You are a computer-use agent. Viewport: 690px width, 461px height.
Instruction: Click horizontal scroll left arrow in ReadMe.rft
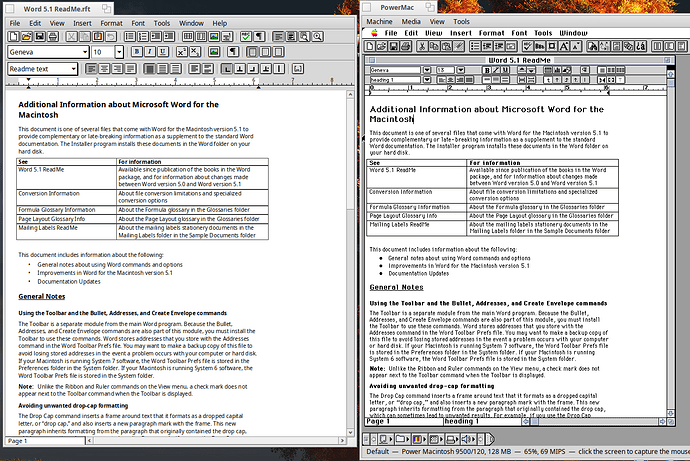[x=89, y=440]
